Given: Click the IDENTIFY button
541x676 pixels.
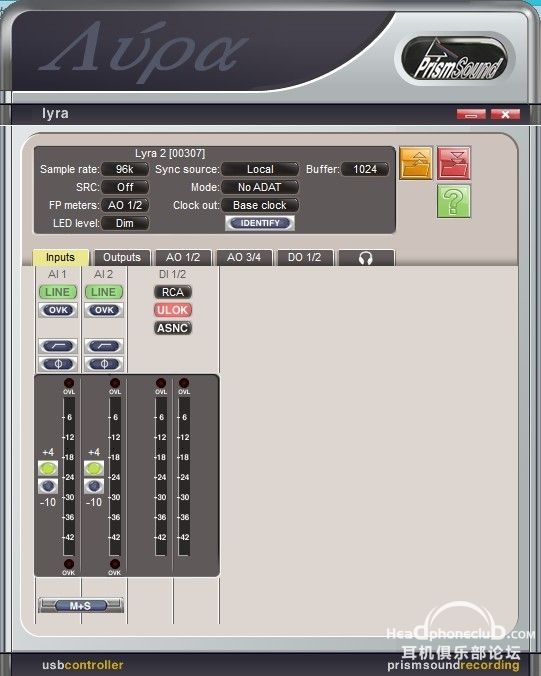Looking at the screenshot, I should pyautogui.click(x=260, y=223).
